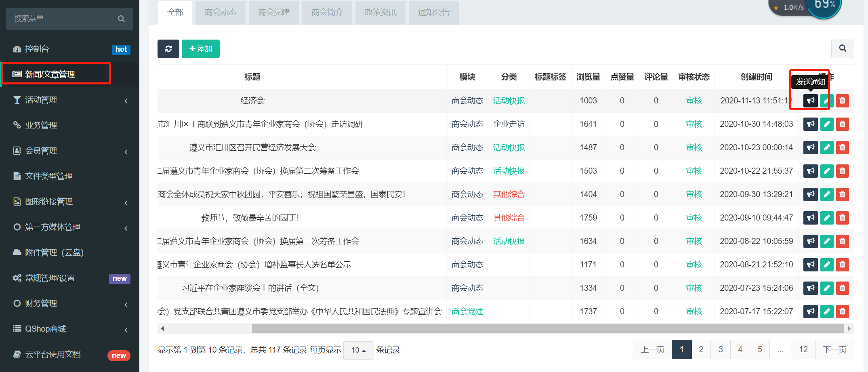Open the records-per-page dropdown
The image size is (868, 372).
coord(358,350)
